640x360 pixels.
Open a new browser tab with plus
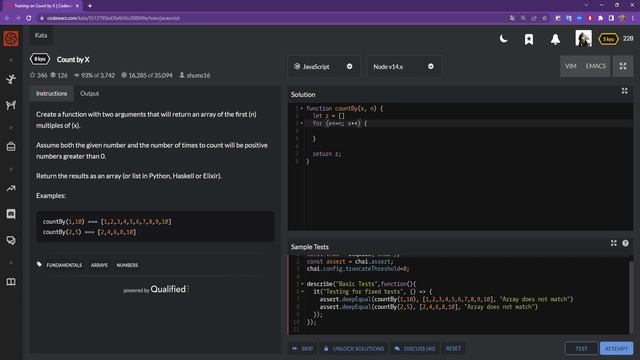pos(90,6)
